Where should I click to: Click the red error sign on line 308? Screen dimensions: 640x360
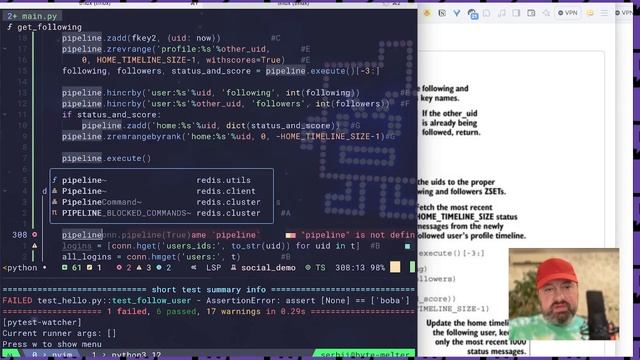35,235
